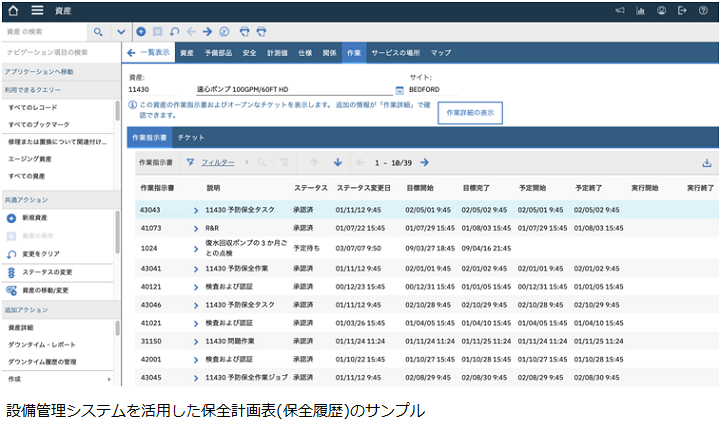Expand the 作成 submenu arrow

tap(109, 379)
